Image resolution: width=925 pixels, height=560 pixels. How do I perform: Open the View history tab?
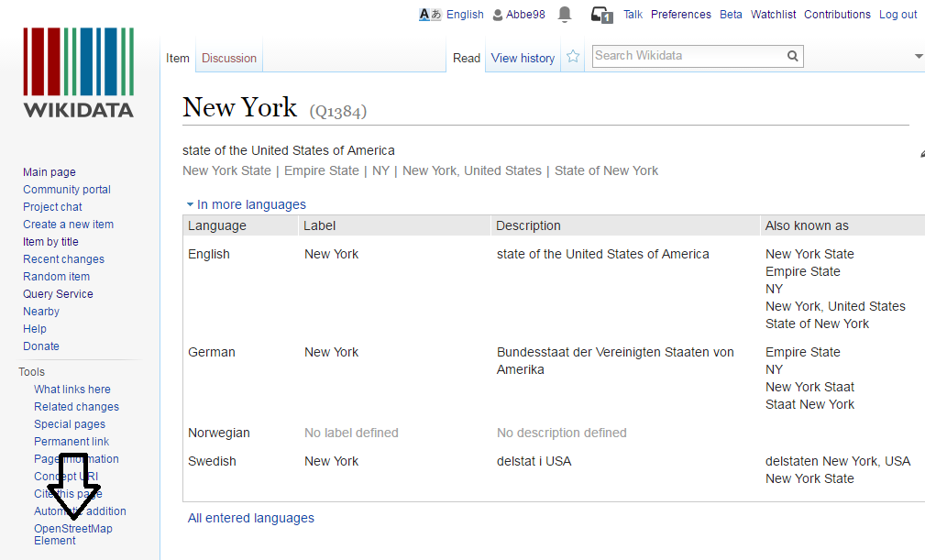(523, 59)
